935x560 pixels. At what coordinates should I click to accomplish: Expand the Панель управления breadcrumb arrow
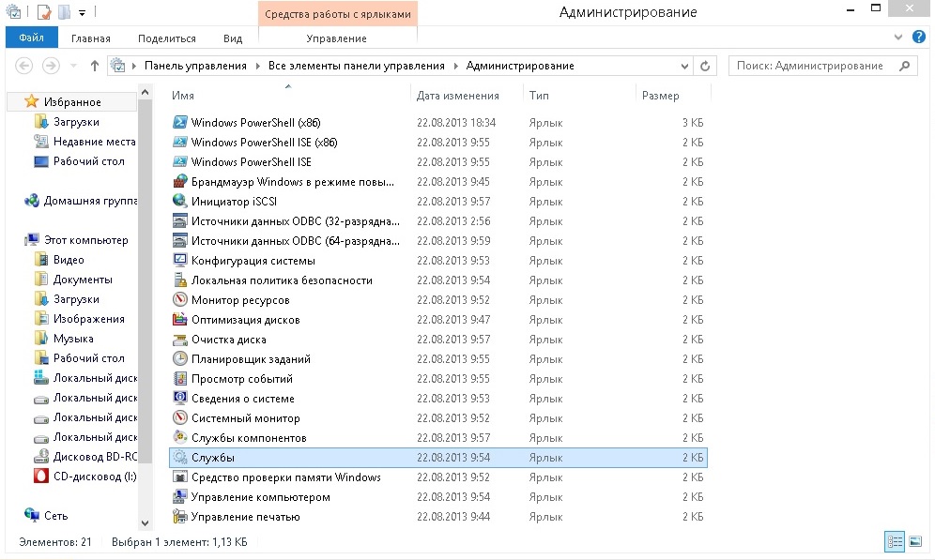coord(257,66)
